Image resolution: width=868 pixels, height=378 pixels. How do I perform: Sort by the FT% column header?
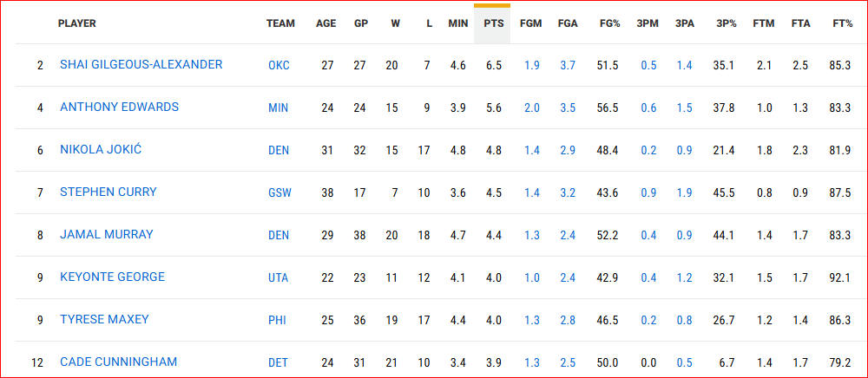843,23
